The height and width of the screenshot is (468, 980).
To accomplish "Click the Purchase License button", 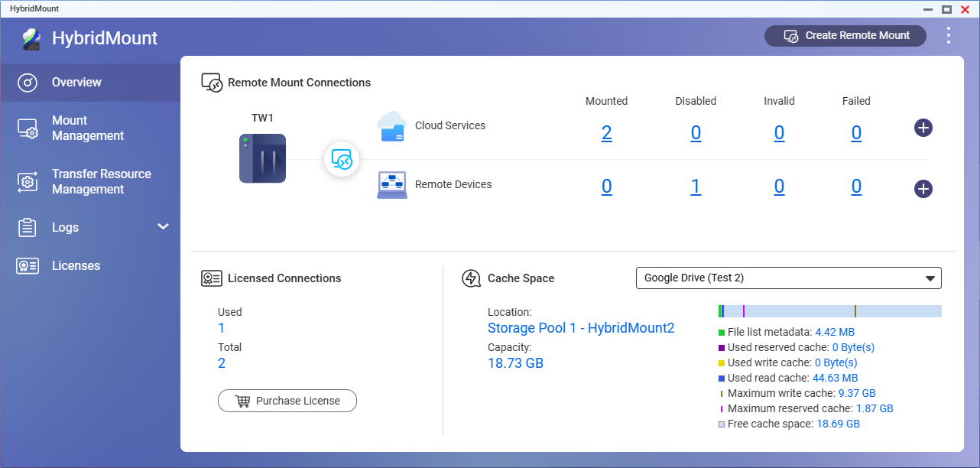I will (x=287, y=401).
